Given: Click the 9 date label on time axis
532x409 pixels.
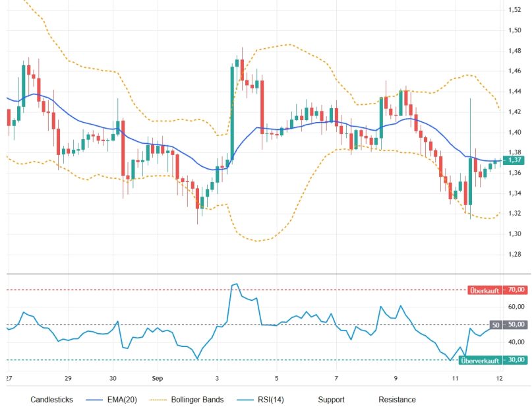Looking at the screenshot, I should [x=396, y=379].
